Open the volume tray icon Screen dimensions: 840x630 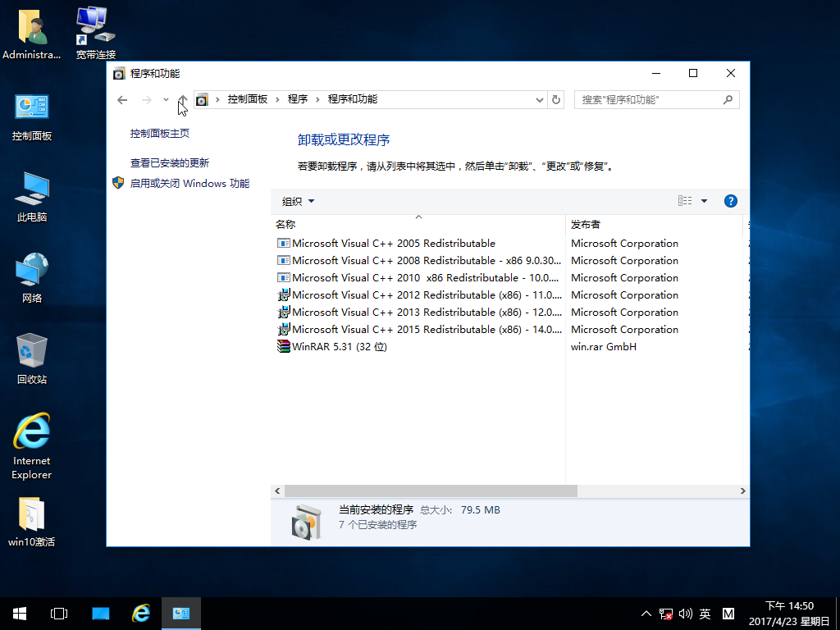pos(685,614)
